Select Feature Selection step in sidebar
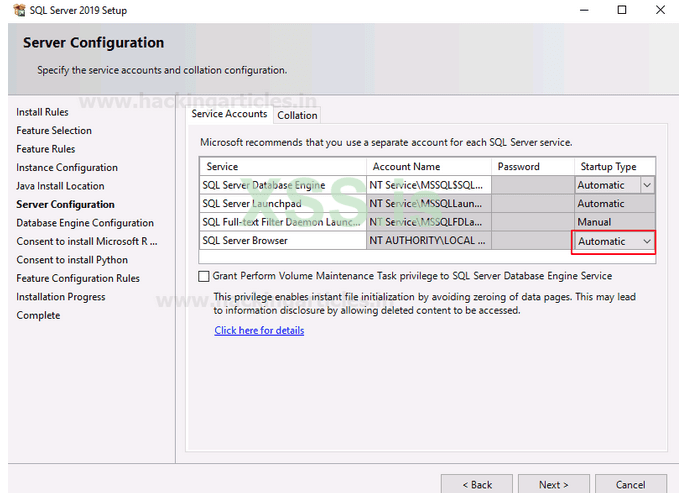The width and height of the screenshot is (680, 493). 54,131
